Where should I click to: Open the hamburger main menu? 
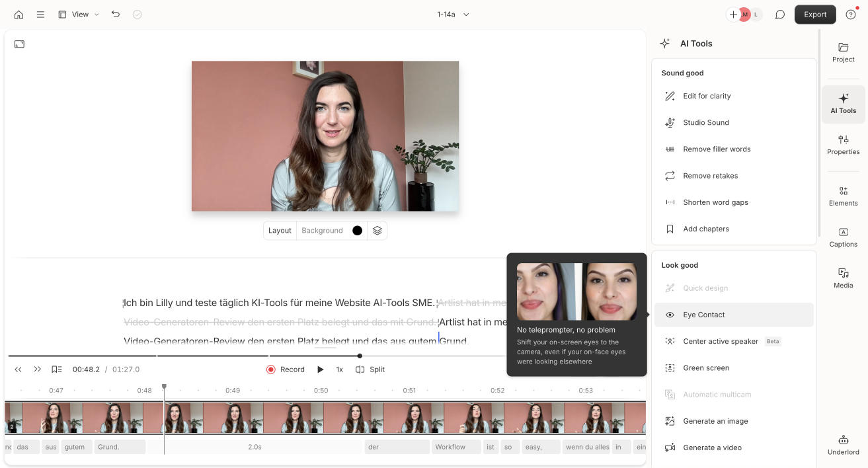40,15
